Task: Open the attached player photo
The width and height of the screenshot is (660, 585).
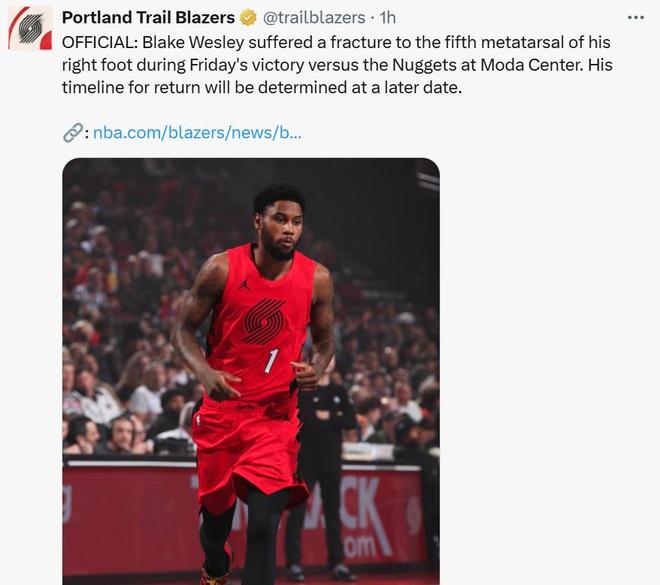Action: point(251,371)
